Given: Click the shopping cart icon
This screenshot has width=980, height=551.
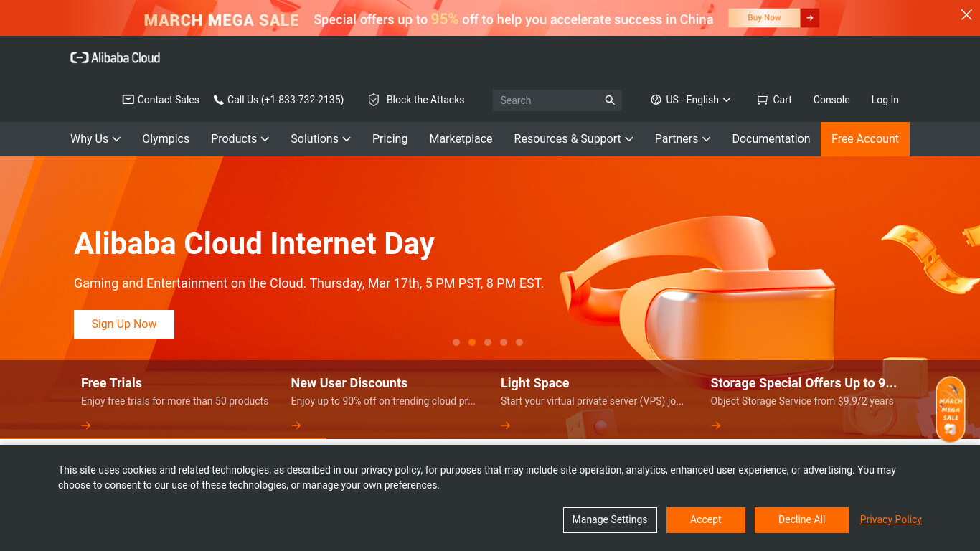Looking at the screenshot, I should coord(762,100).
